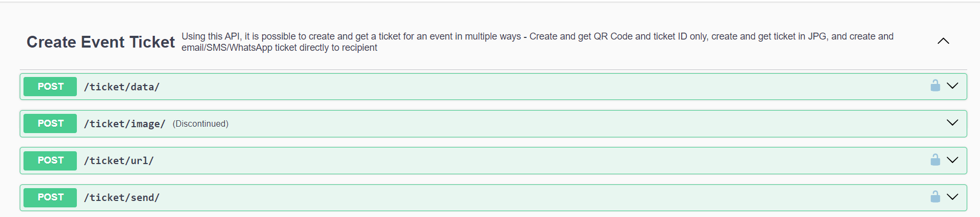Open the /ticket/url/ endpoint path

(x=118, y=160)
